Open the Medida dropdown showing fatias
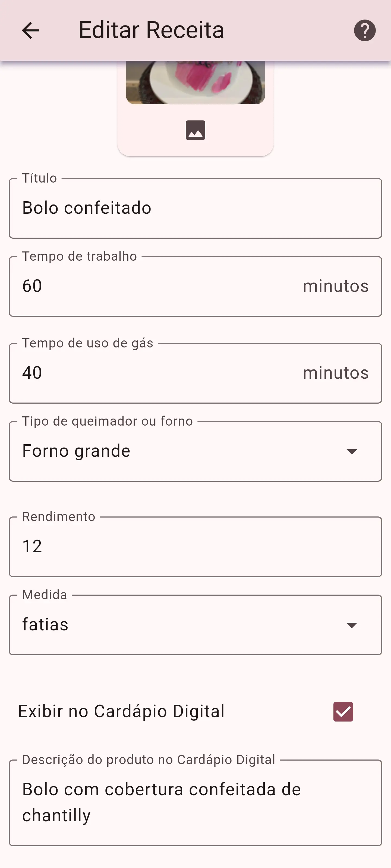Screen dimensions: 391x868 [182, 625]
